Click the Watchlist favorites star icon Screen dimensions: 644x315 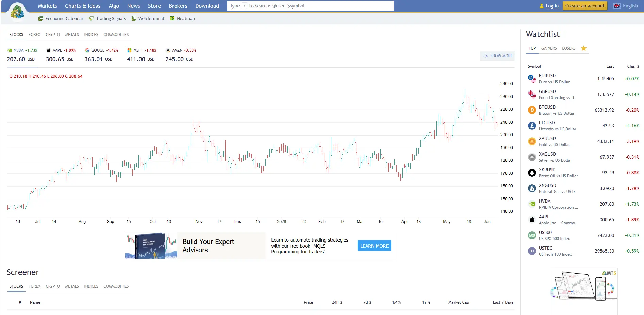click(584, 48)
